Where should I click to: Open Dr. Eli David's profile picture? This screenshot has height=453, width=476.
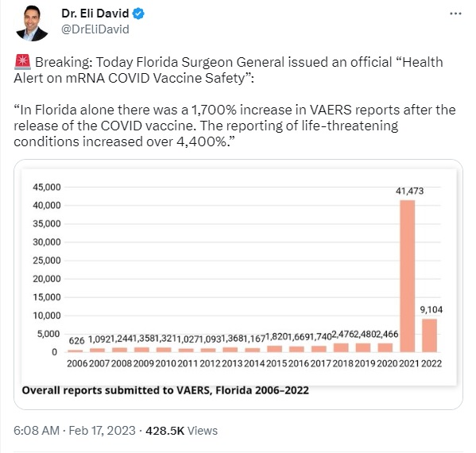pyautogui.click(x=32, y=23)
